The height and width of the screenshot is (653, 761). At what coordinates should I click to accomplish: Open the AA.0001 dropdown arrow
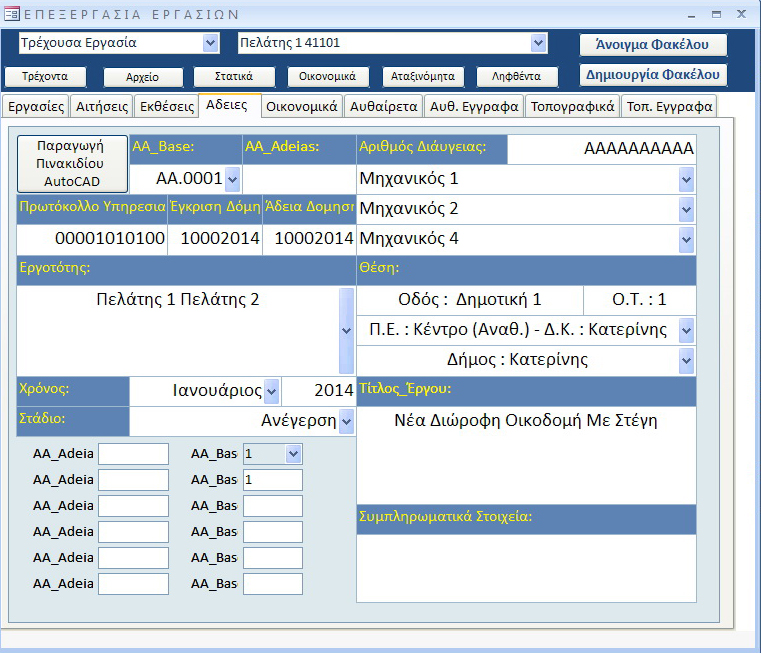232,179
